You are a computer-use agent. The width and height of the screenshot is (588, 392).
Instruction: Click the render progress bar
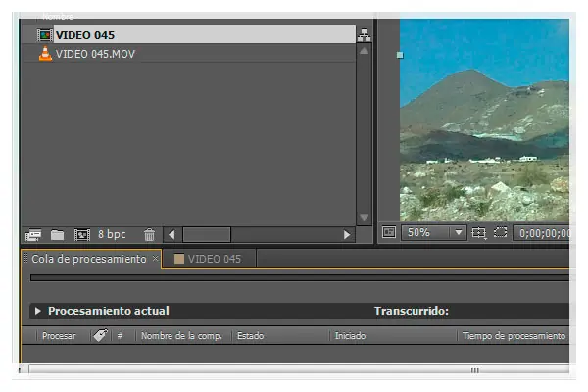pos(300,278)
